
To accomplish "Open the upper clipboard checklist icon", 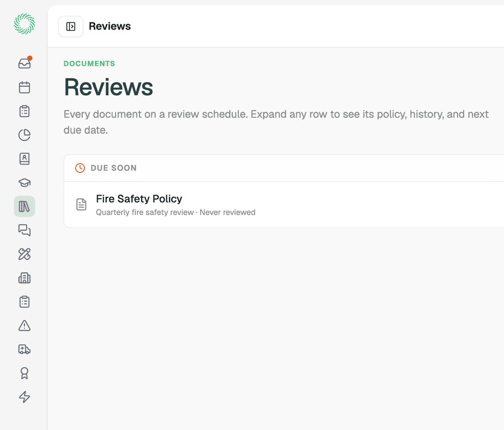I will point(25,111).
